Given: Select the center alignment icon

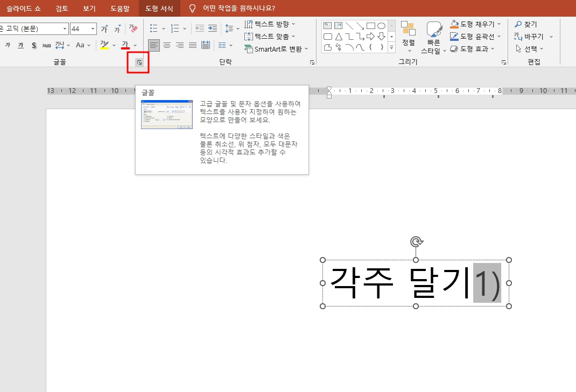Looking at the screenshot, I should [x=167, y=45].
